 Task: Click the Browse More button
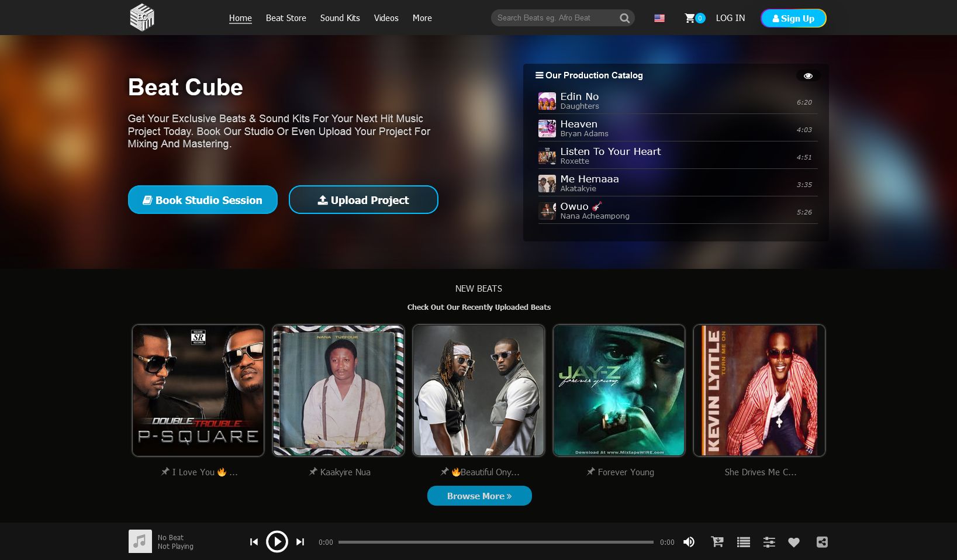coord(479,496)
